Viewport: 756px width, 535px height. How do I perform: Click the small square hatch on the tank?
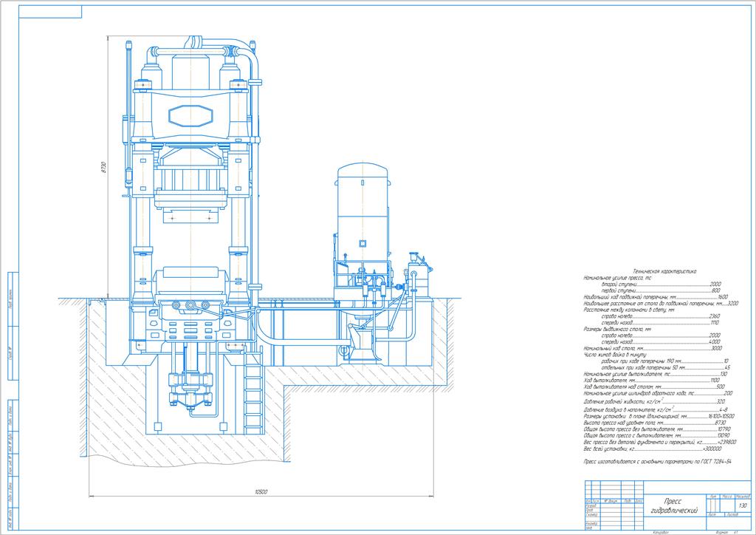362,242
